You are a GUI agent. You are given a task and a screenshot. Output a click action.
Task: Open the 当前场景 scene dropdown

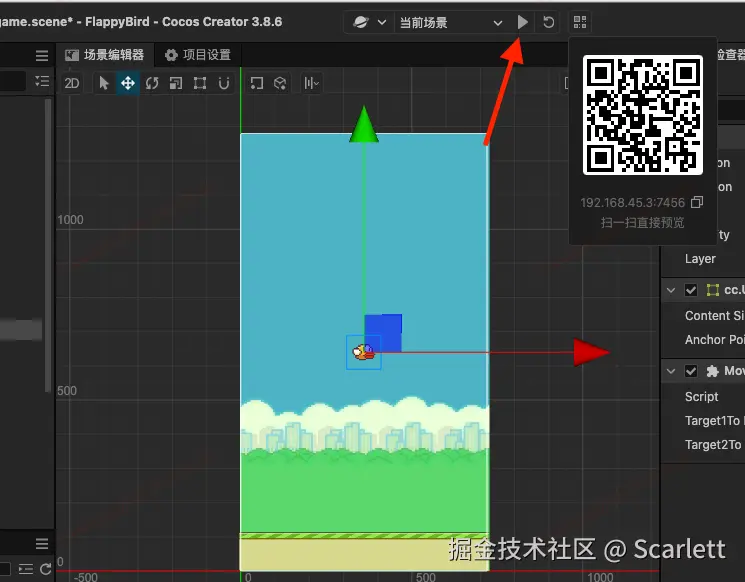pos(450,22)
